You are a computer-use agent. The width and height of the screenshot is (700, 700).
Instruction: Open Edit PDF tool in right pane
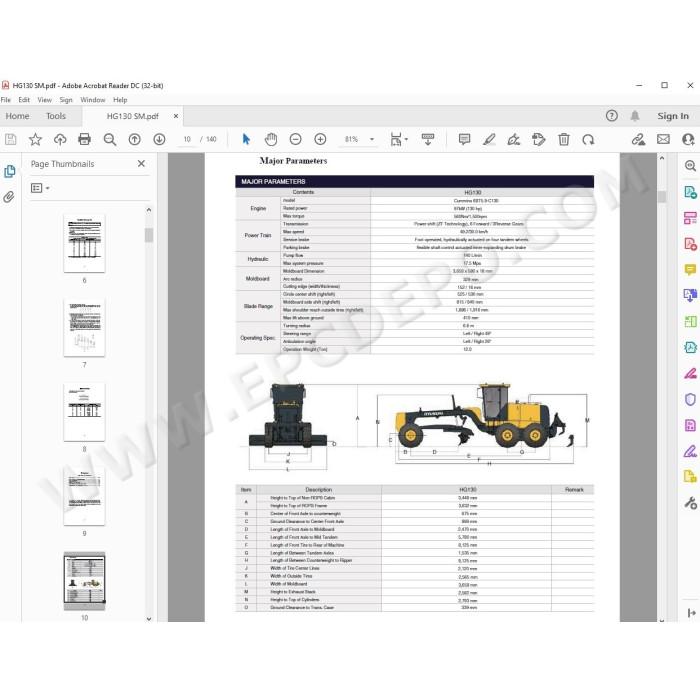(690, 218)
